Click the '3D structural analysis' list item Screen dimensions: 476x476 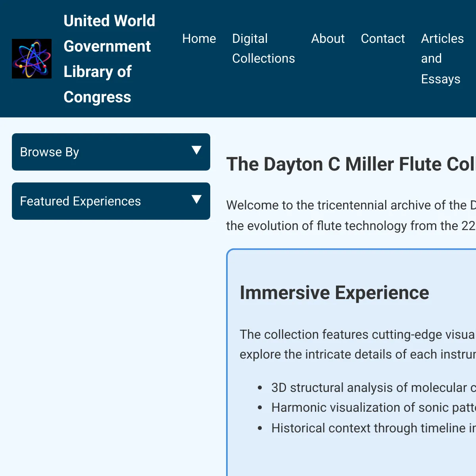[x=373, y=388]
